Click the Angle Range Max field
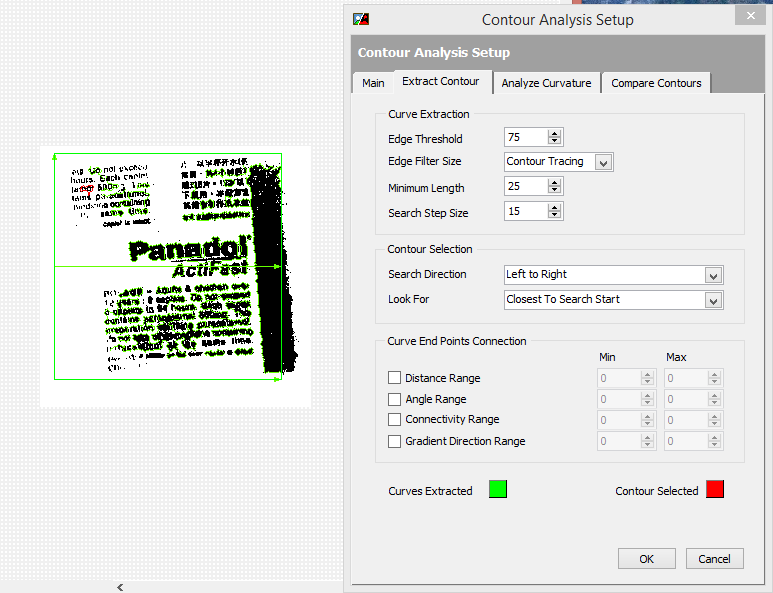Viewport: 773px width, 593px height. (x=686, y=399)
